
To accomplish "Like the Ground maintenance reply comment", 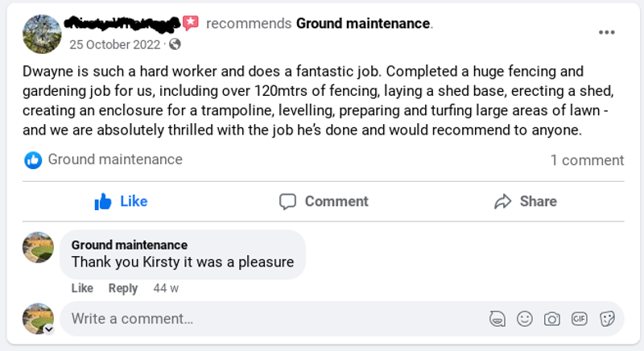I will click(x=82, y=288).
